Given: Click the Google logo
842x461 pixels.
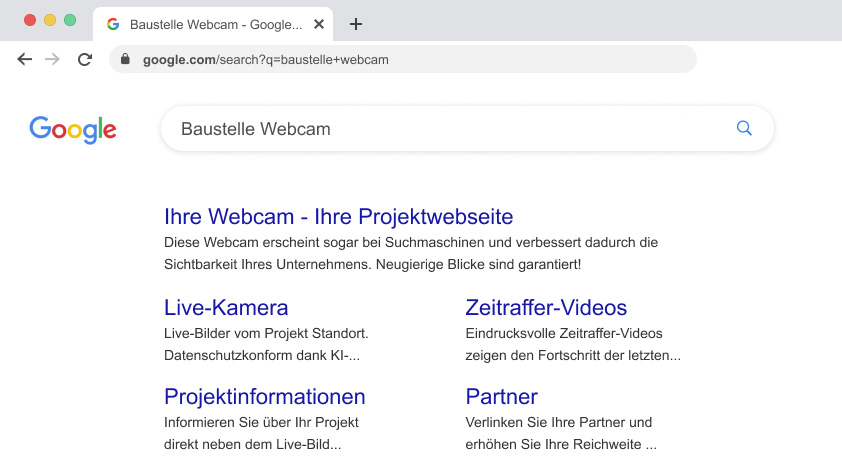Looking at the screenshot, I should click(x=72, y=129).
